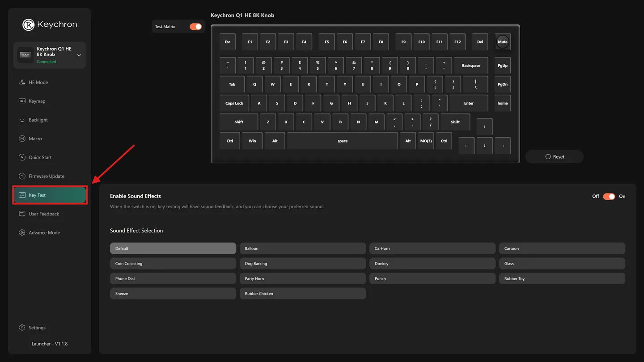Click the Keymap keyboard icon

22,101
